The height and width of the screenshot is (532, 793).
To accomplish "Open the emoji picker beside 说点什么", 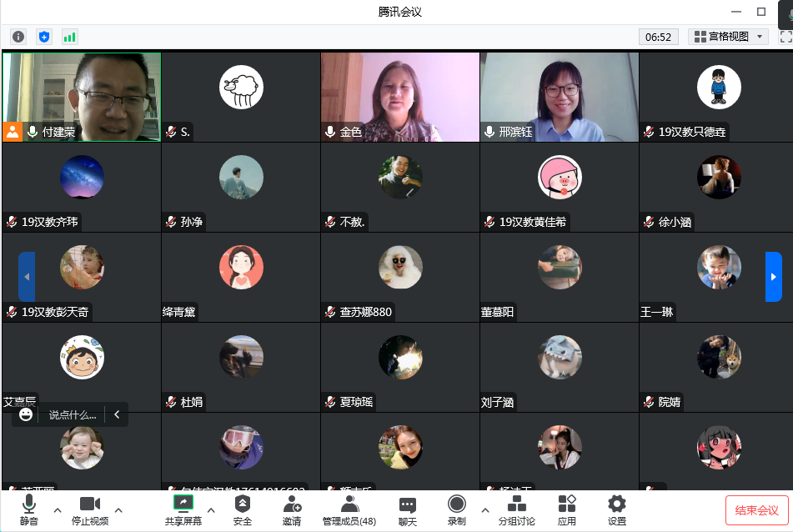I will (x=26, y=414).
